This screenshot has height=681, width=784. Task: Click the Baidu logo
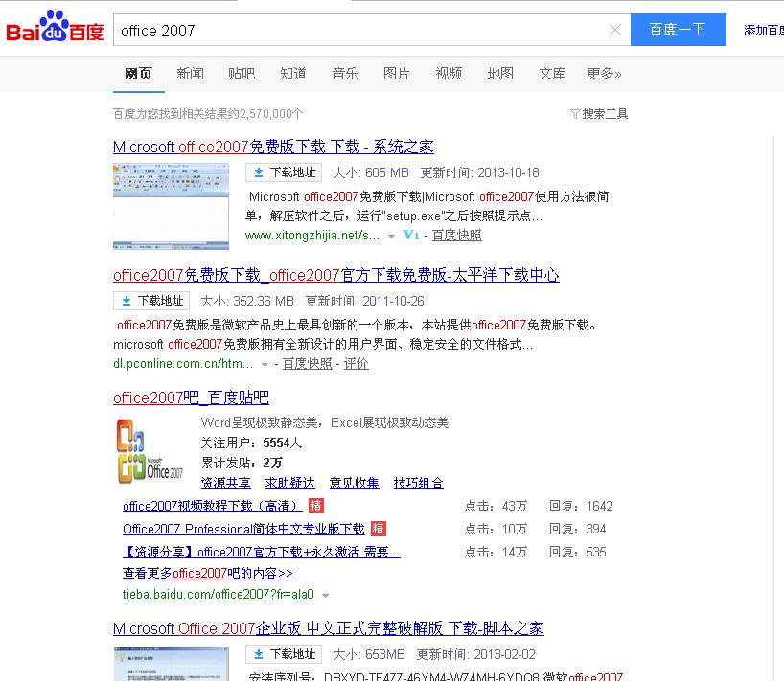tap(55, 27)
